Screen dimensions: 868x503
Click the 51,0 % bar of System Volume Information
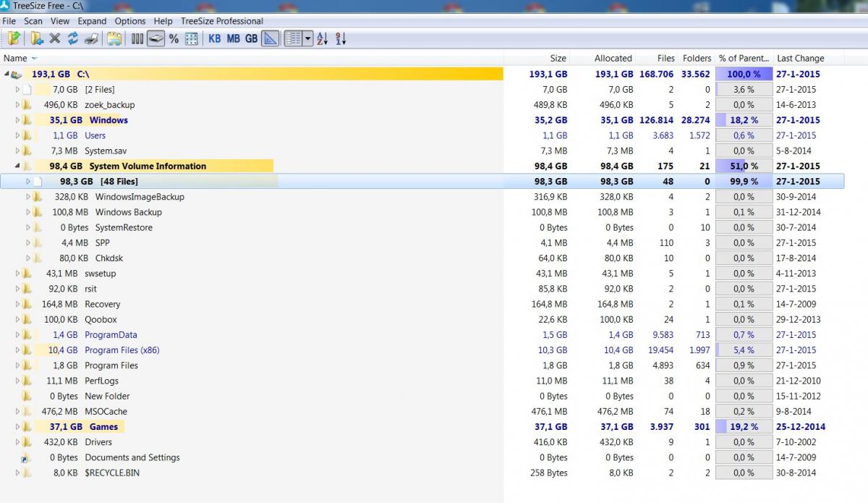[x=744, y=166]
